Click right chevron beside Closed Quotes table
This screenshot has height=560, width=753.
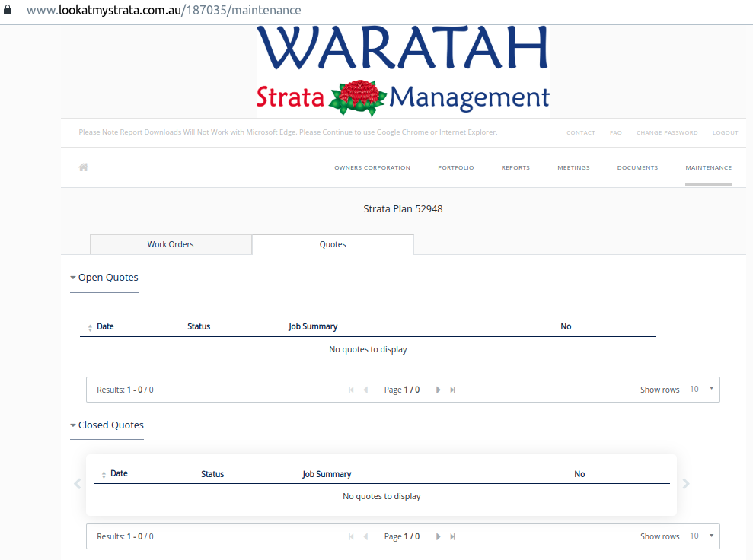[x=686, y=484]
